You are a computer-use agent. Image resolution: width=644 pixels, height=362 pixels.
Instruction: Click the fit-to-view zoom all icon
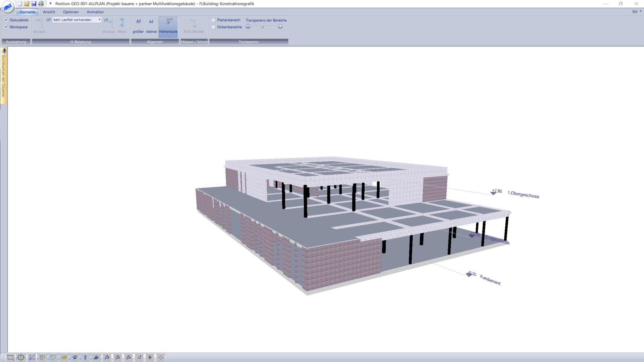pyautogui.click(x=21, y=358)
